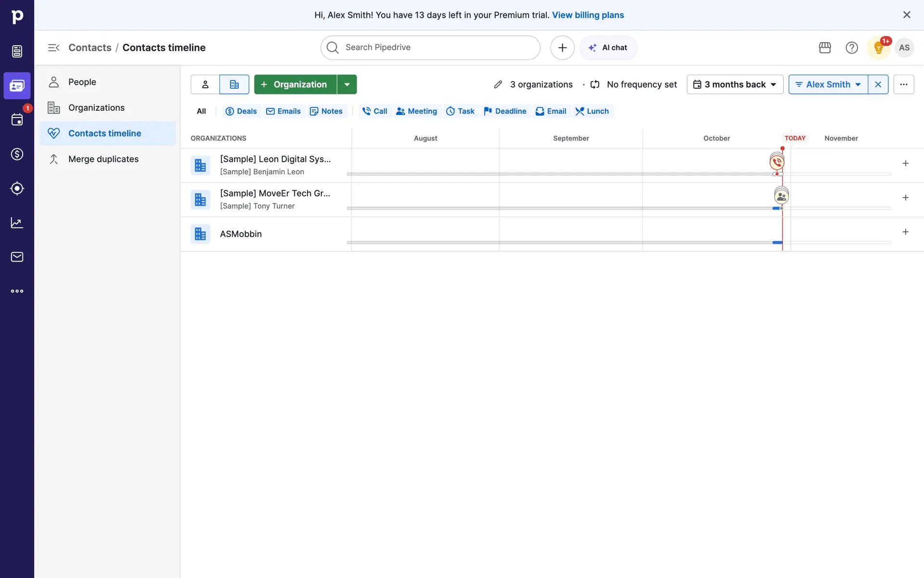The height and width of the screenshot is (578, 924).
Task: Expand the 3 months back dropdown
Action: (x=735, y=85)
